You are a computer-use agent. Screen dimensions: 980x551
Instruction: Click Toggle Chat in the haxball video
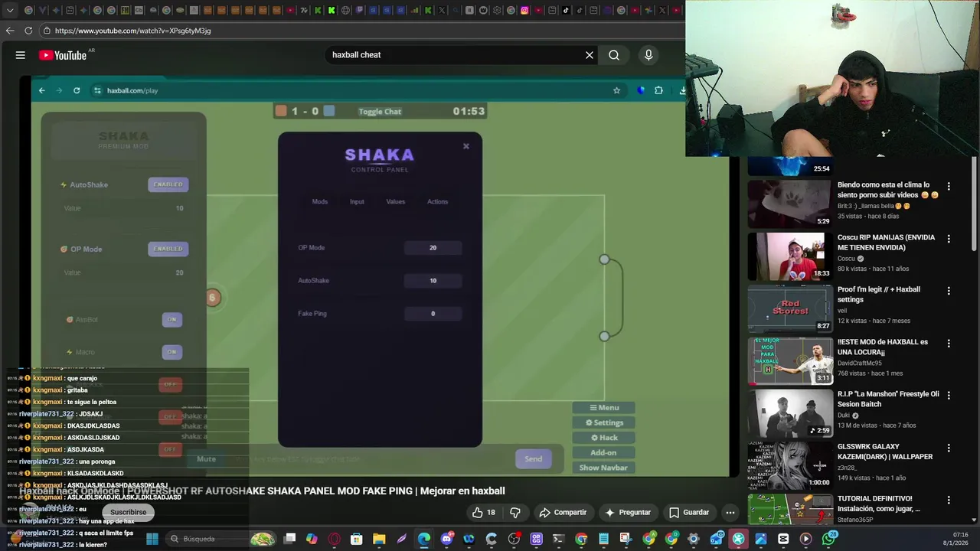380,112
